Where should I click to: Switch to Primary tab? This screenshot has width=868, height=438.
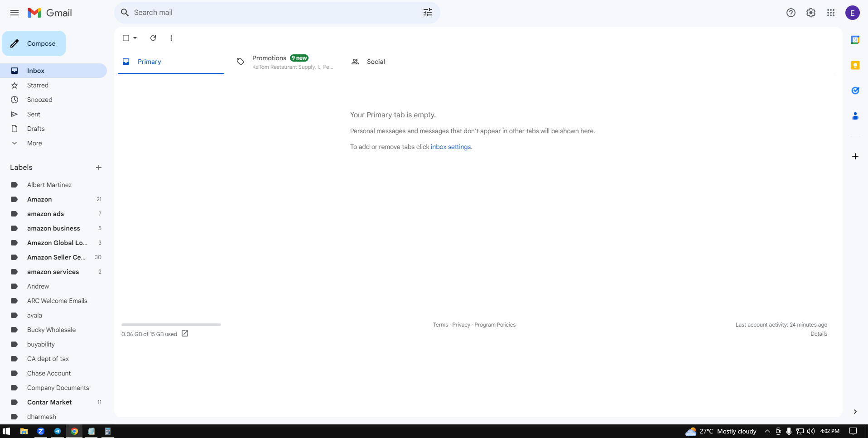[x=171, y=62]
